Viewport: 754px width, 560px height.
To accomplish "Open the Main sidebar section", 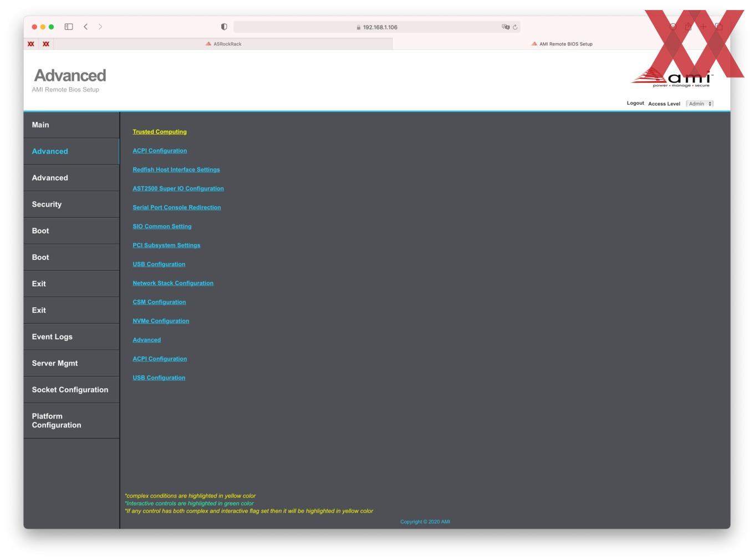I will (x=72, y=125).
